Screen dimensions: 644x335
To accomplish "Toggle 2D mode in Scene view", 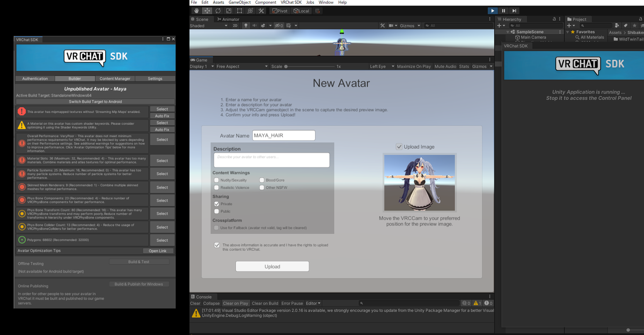I will pos(235,26).
